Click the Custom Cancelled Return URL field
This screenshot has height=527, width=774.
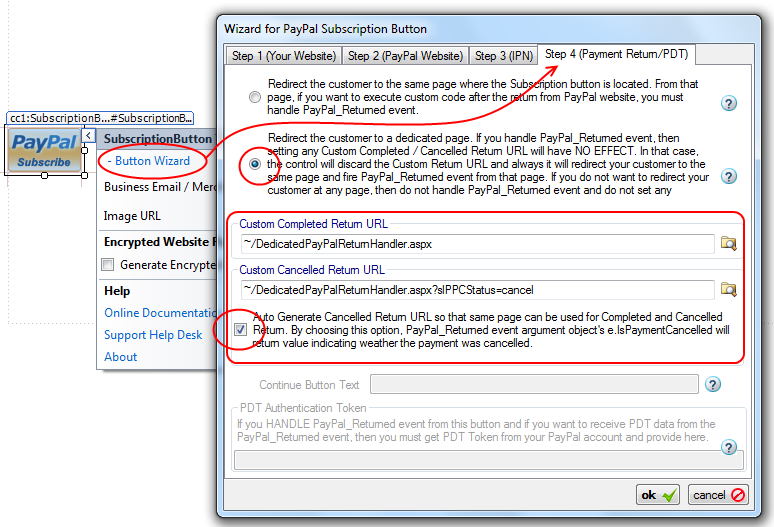478,290
